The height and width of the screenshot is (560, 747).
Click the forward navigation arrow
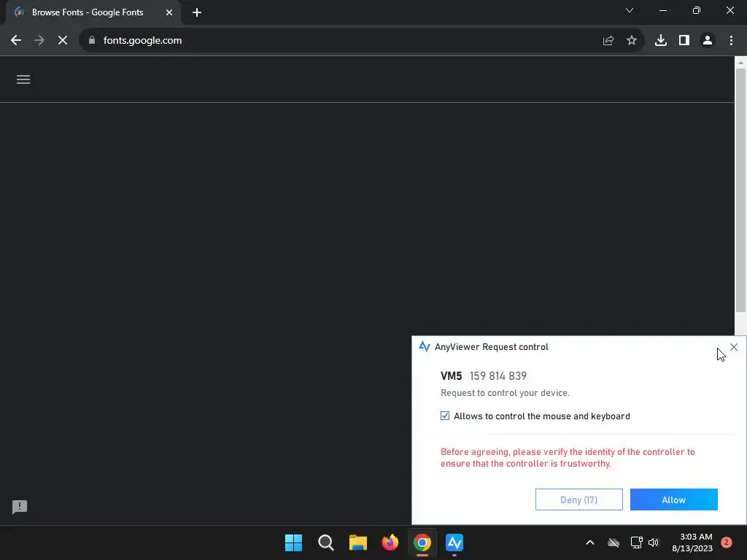point(39,41)
